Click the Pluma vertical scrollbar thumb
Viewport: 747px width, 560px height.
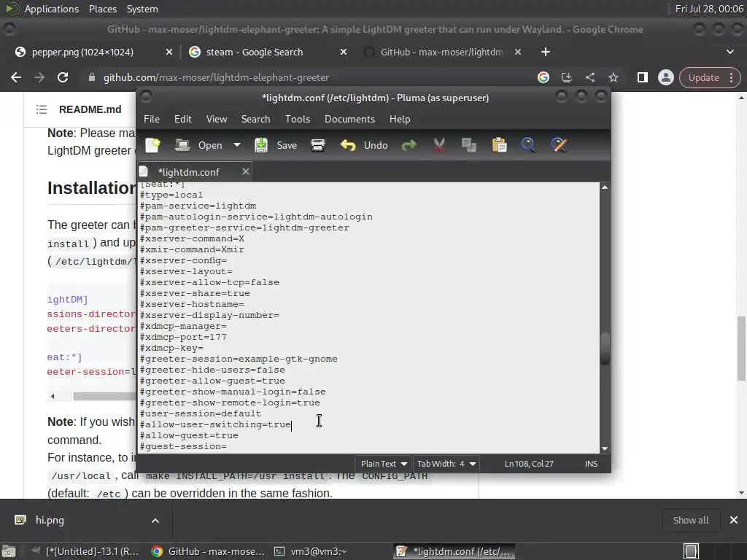click(605, 349)
